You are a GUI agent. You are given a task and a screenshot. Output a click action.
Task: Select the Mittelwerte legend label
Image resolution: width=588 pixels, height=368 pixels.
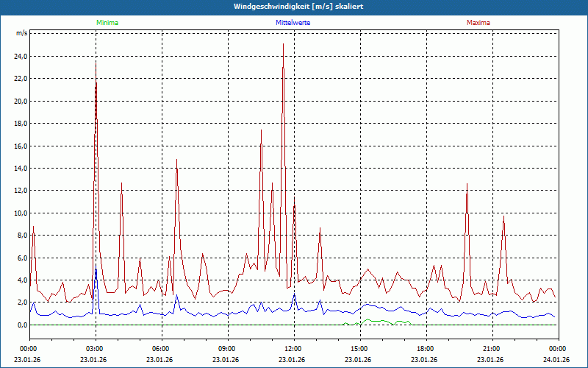[x=293, y=23]
